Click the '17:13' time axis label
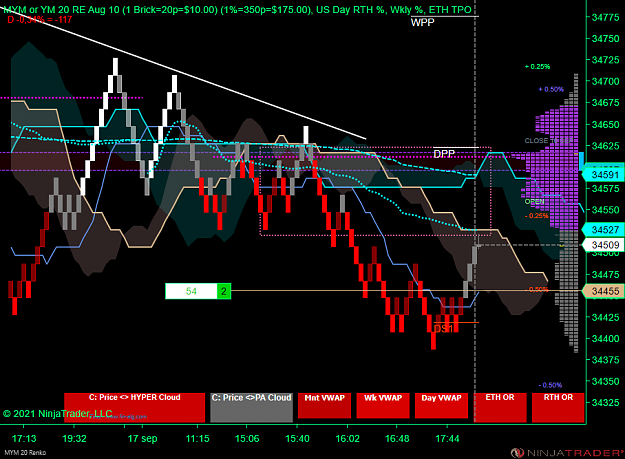Viewport: 625px width, 459px height. click(x=24, y=439)
